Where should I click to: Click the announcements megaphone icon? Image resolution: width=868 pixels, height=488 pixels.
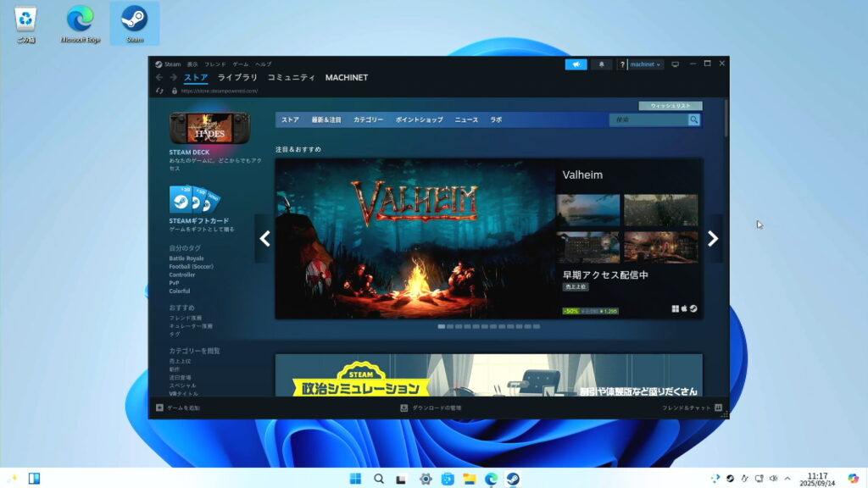pyautogui.click(x=576, y=64)
